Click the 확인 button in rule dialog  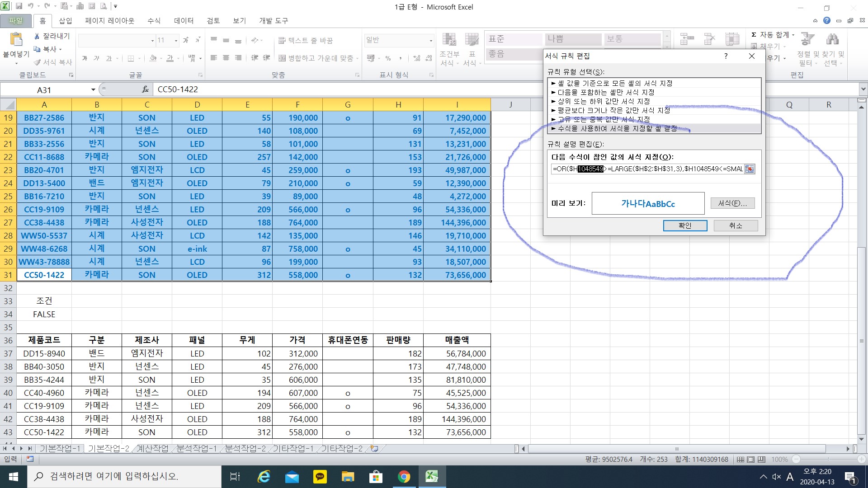685,225
